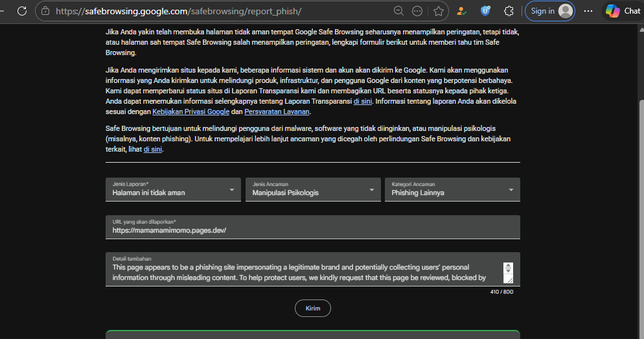The height and width of the screenshot is (339, 644).
Task: Open Persyaratan Layanan link
Action: pyautogui.click(x=277, y=111)
